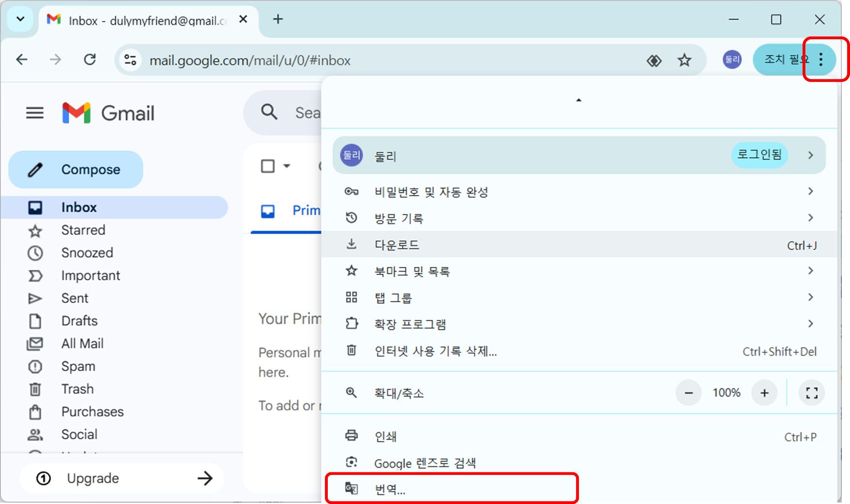Tick the select-all mail checkbox
This screenshot has width=850, height=504.
pyautogui.click(x=268, y=166)
